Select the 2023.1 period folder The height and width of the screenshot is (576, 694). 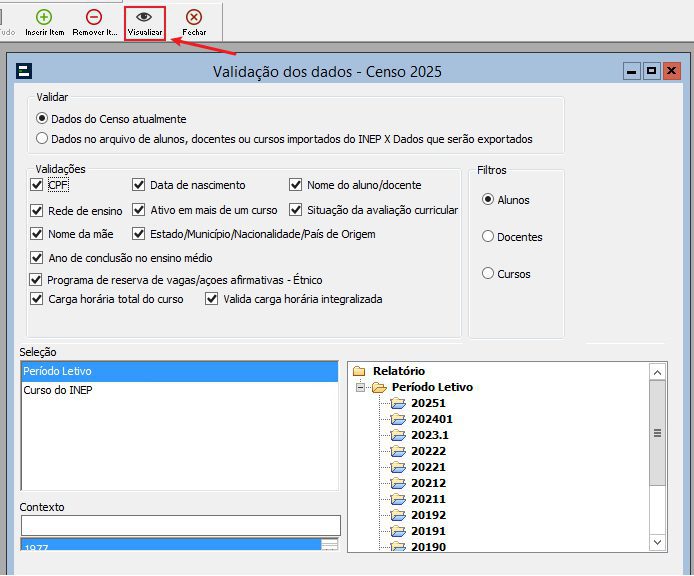pos(398,435)
